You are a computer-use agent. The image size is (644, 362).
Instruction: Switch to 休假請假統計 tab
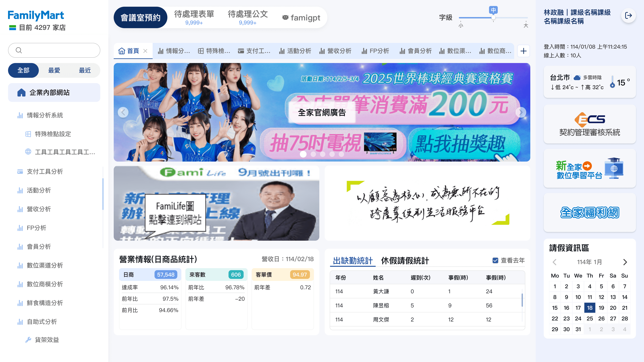point(405,261)
